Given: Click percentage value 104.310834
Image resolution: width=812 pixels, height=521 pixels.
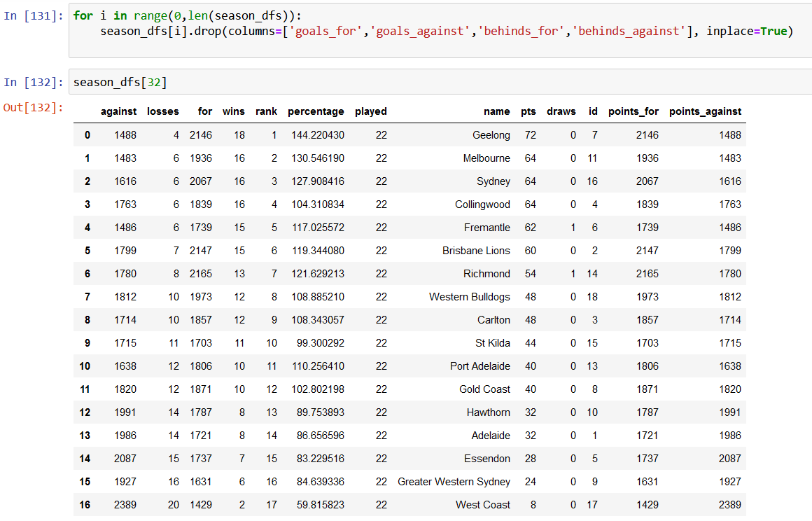Looking at the screenshot, I should coord(317,204).
